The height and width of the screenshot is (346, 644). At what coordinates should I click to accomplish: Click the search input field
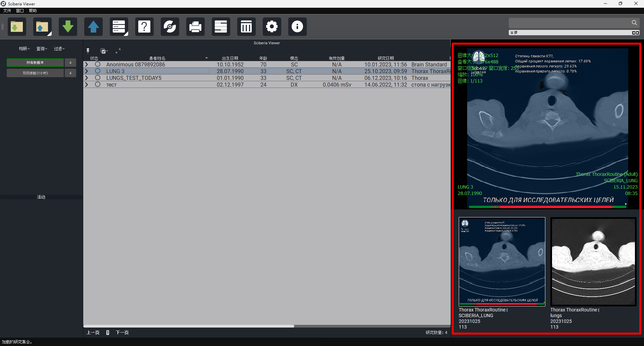click(x=569, y=23)
